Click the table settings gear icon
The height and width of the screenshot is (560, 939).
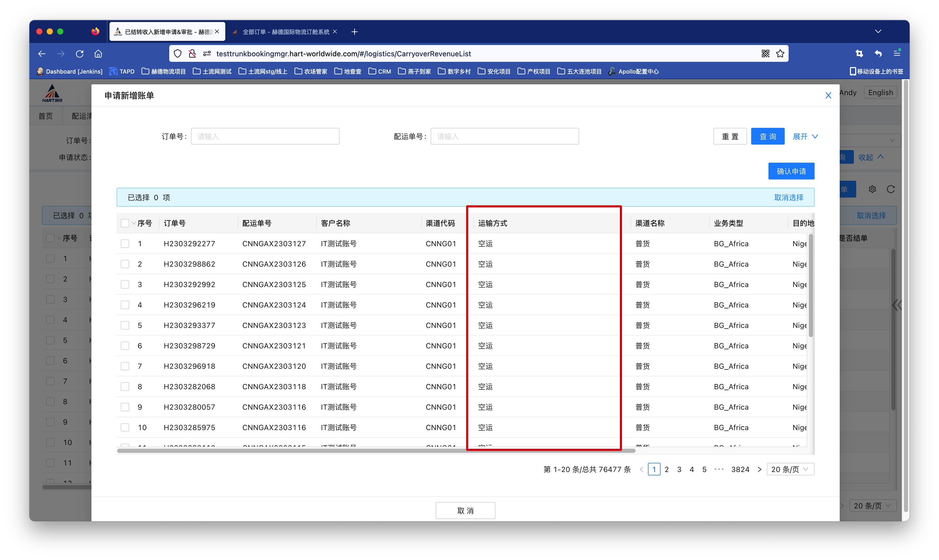[872, 189]
